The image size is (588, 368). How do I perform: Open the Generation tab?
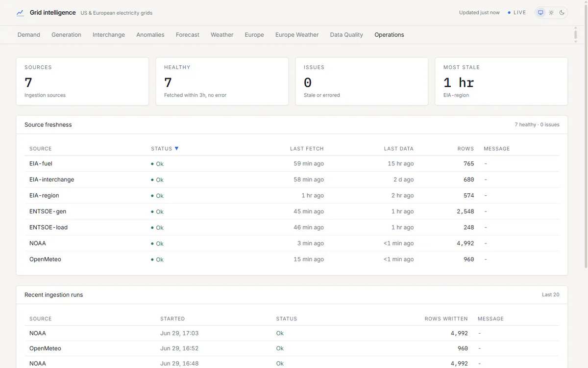[x=66, y=35]
